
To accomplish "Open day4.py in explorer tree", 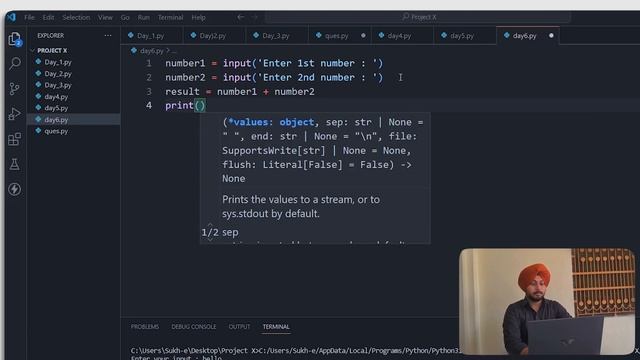I will [x=73, y=97].
